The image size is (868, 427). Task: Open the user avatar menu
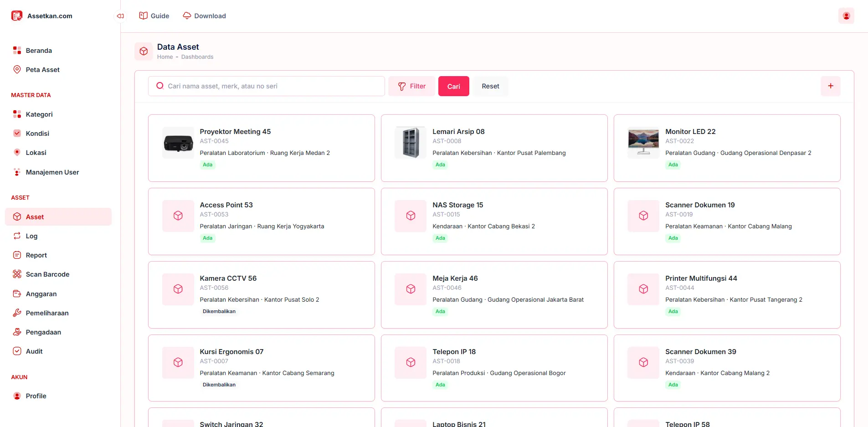tap(846, 16)
